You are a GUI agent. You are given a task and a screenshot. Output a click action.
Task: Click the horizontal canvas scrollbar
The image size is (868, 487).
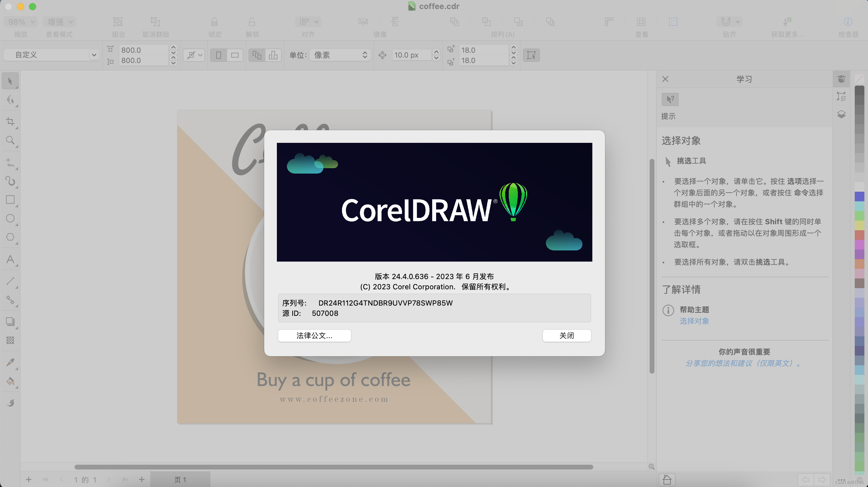[x=334, y=467]
